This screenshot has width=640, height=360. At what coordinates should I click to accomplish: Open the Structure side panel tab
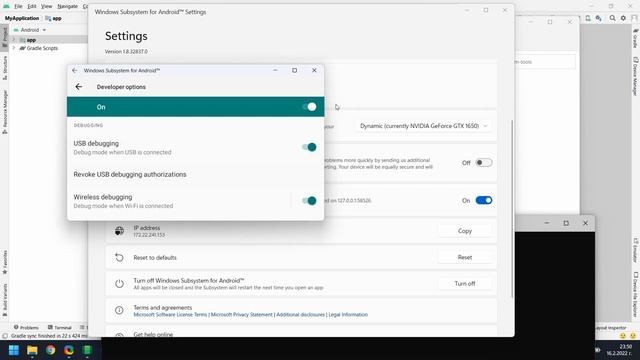pyautogui.click(x=4, y=67)
